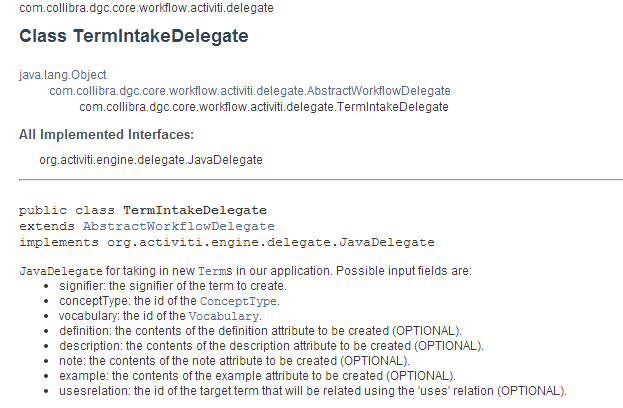The image size is (623, 408).
Task: Click the definition bullet item text
Action: [x=260, y=331]
